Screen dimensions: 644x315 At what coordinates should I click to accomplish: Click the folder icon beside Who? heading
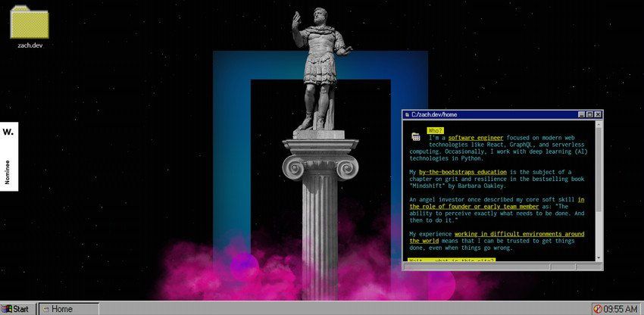coord(415,137)
